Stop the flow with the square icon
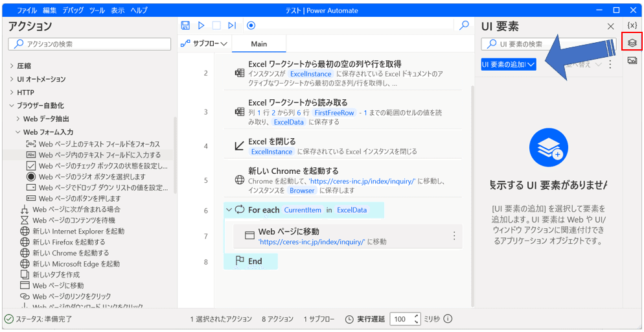 click(216, 25)
